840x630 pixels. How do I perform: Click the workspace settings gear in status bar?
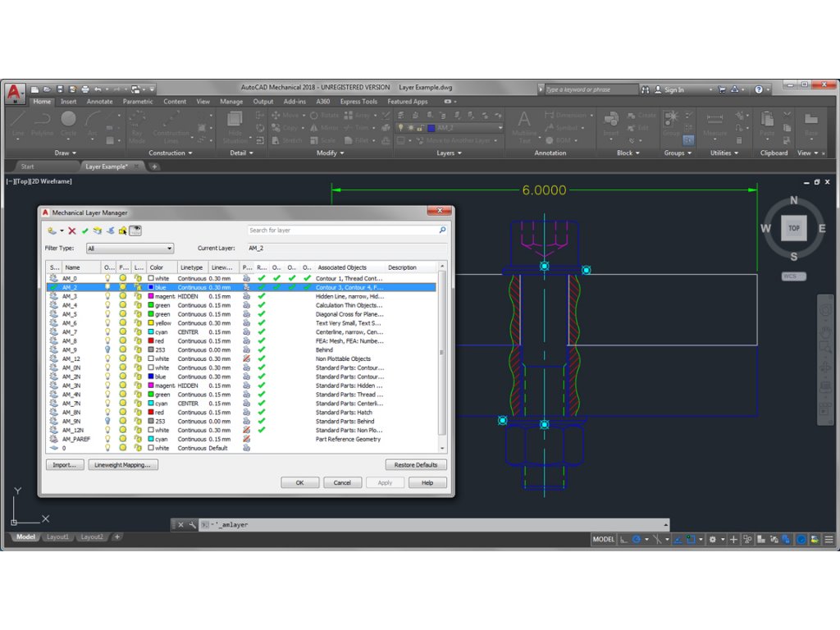pos(713,540)
